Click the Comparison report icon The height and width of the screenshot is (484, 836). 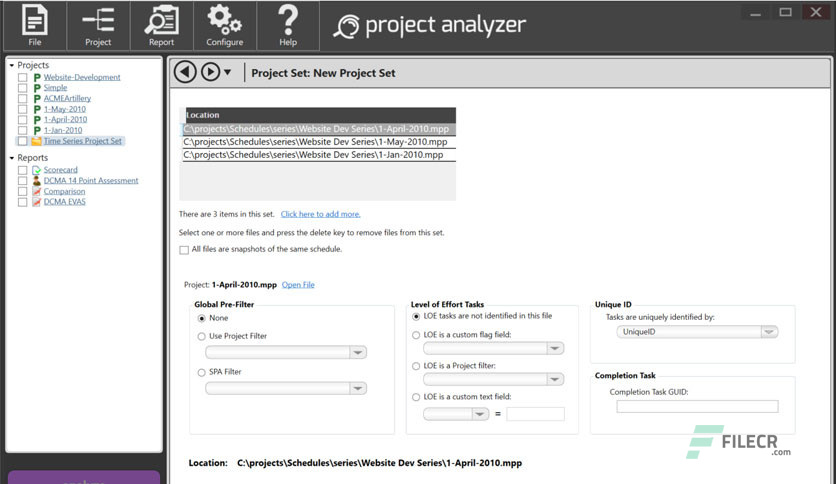[36, 191]
